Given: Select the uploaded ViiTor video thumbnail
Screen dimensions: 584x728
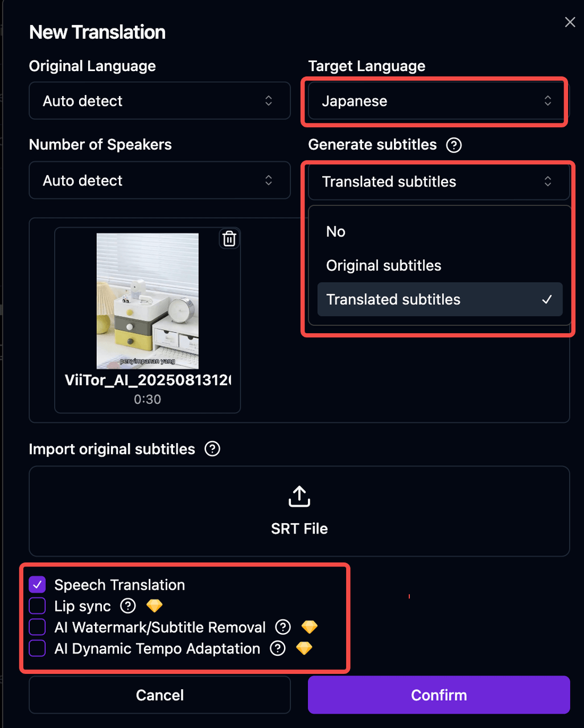Looking at the screenshot, I should [x=147, y=301].
